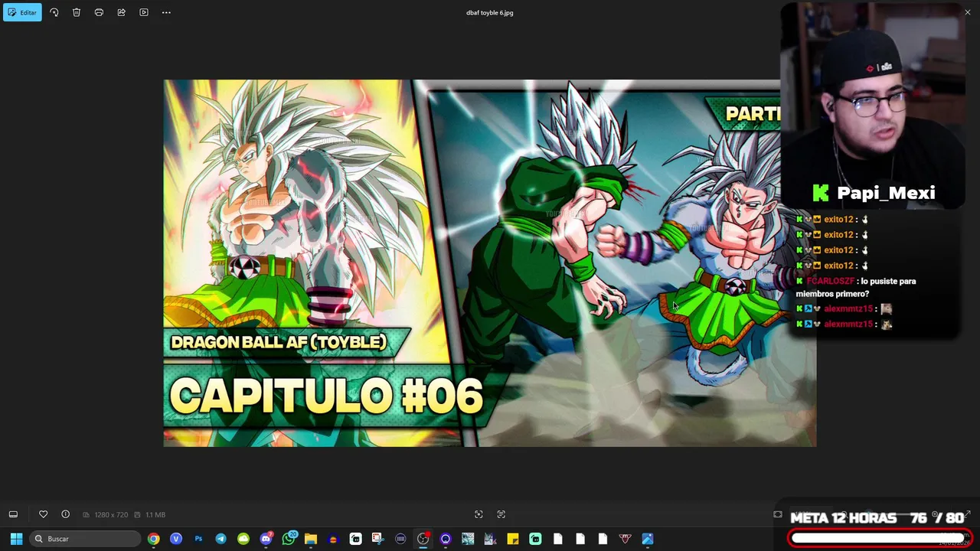Open the file info panel icon
The width and height of the screenshot is (980, 551).
(65, 514)
